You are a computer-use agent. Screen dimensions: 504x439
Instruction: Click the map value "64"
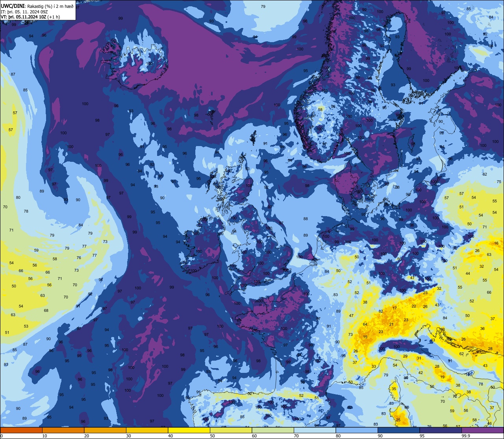tap(365, 324)
